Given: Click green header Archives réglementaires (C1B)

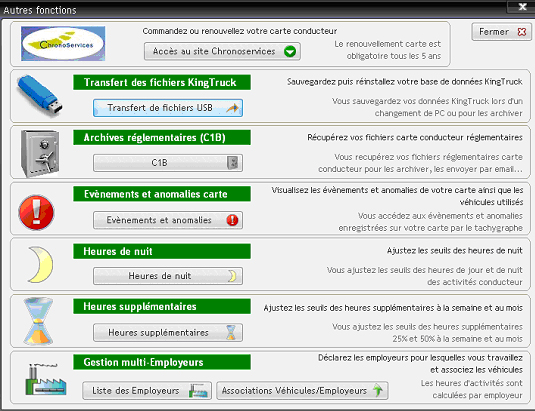Looking at the screenshot, I should [x=162, y=137].
